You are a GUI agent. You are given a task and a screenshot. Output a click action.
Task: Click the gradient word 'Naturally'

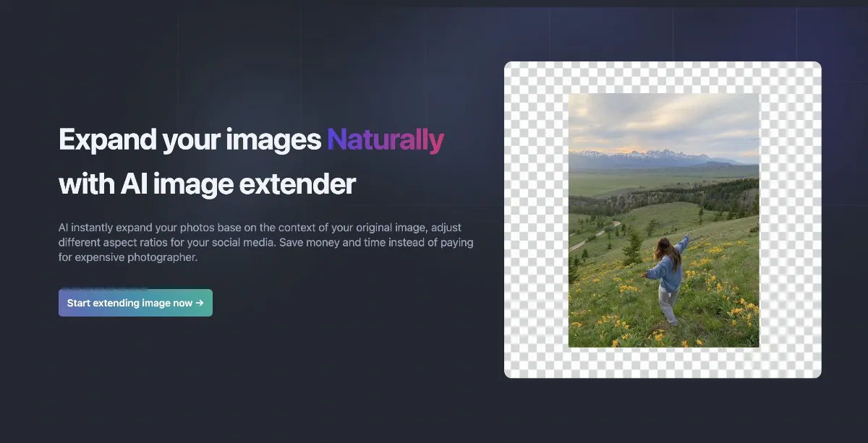[386, 139]
